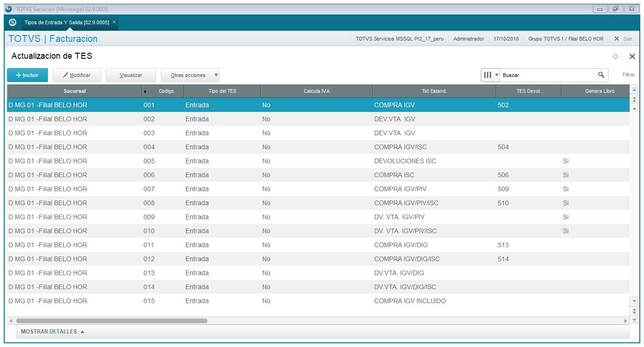Viewport: 644px width, 347px height.
Task: Click the horizontal scrollbar thumb
Action: point(112,321)
